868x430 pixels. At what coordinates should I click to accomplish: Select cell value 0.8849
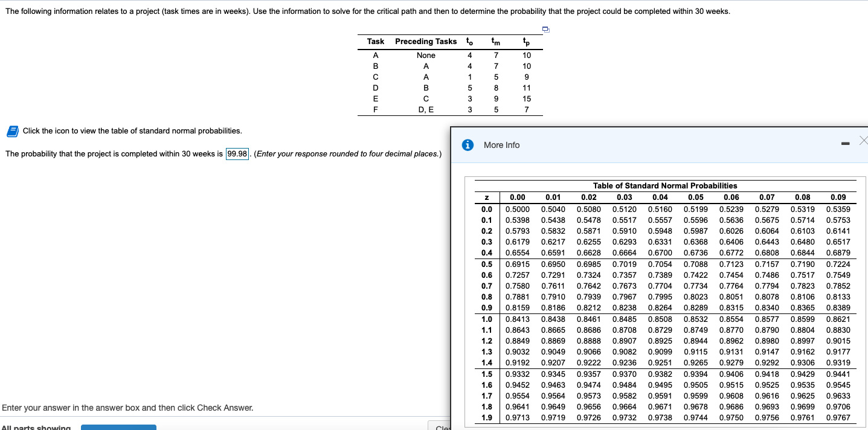(517, 341)
